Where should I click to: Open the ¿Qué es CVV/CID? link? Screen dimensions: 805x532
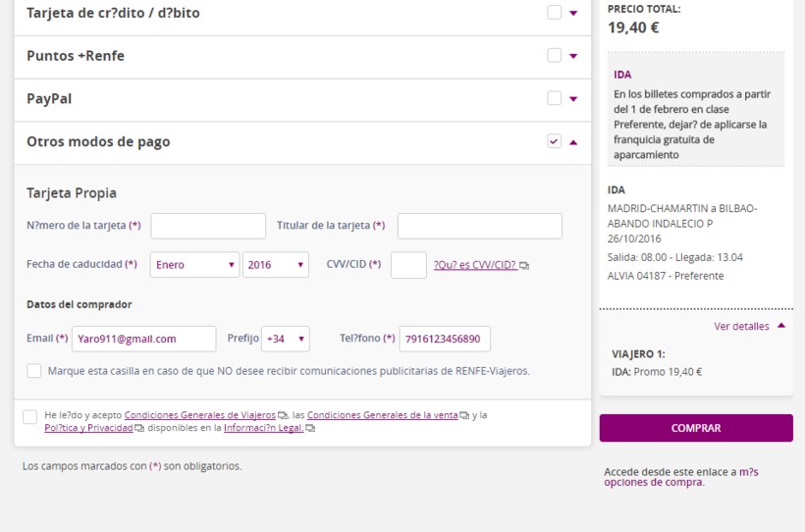coord(475,265)
